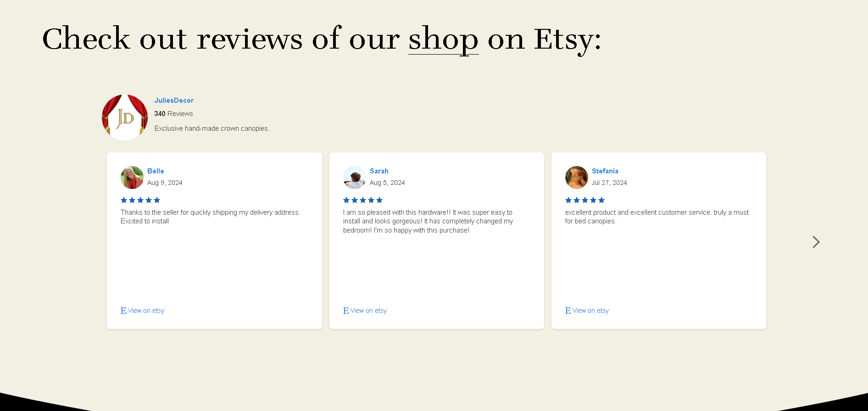Click the underlined 'shop' link in heading
Viewport: 868px width, 411px height.
coord(444,39)
